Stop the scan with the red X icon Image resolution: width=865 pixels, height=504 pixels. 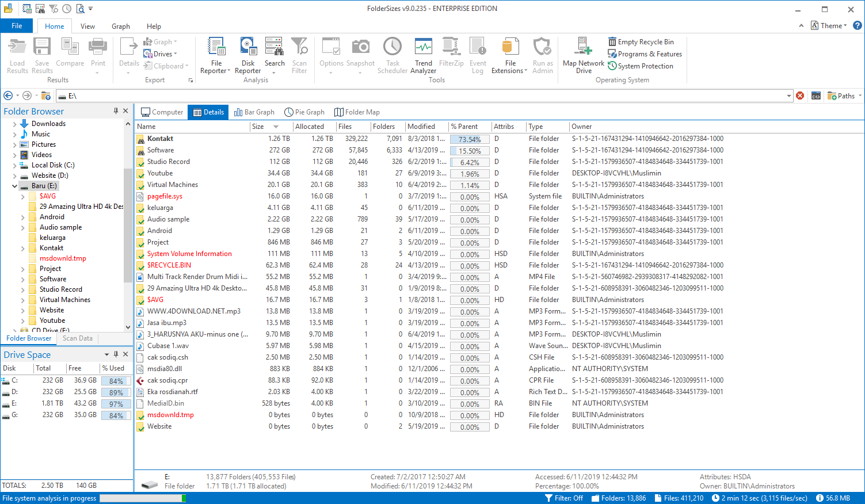[800, 96]
